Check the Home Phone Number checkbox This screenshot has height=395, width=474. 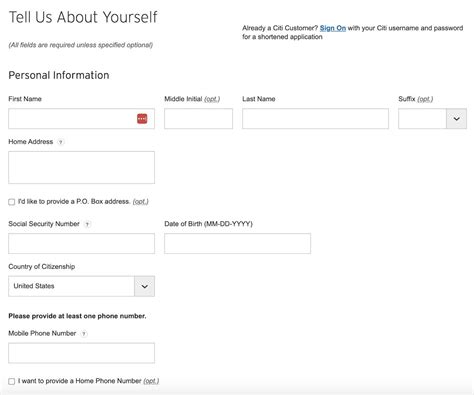(12, 381)
